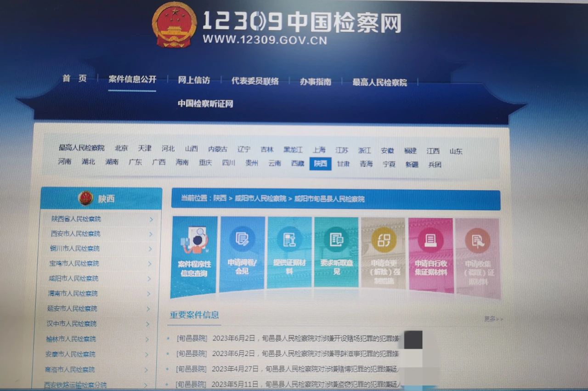Open 申请自行收集证据材料 tile icon

[430, 240]
